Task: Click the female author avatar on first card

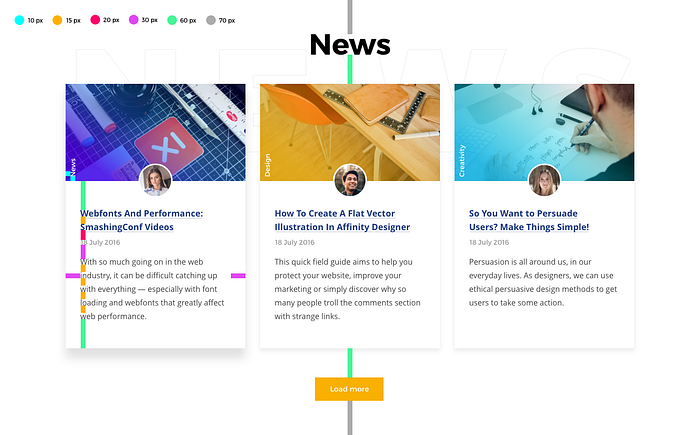Action: [155, 180]
